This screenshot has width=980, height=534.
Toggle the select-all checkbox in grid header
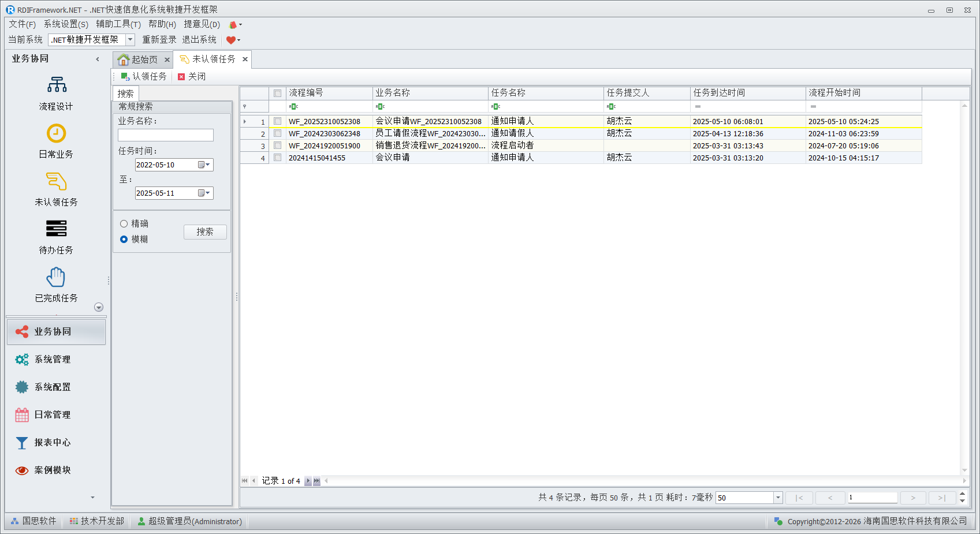click(x=278, y=94)
